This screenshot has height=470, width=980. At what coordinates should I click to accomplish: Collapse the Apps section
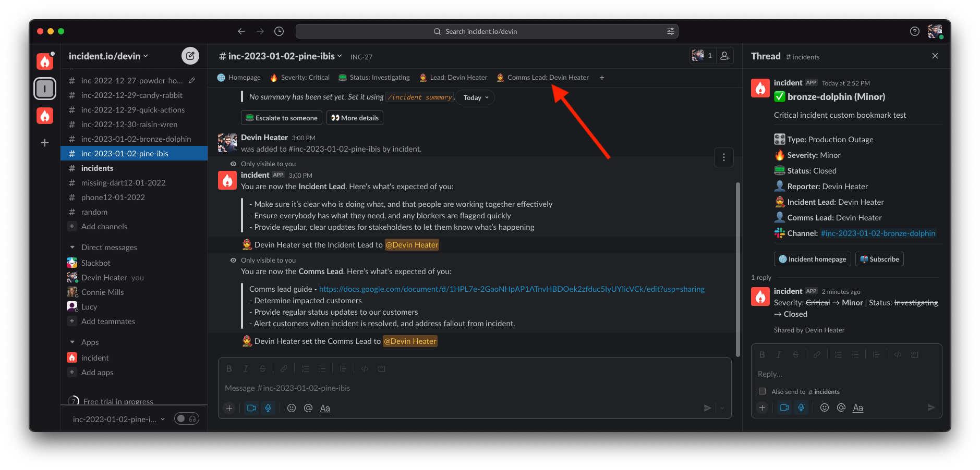pyautogui.click(x=72, y=342)
